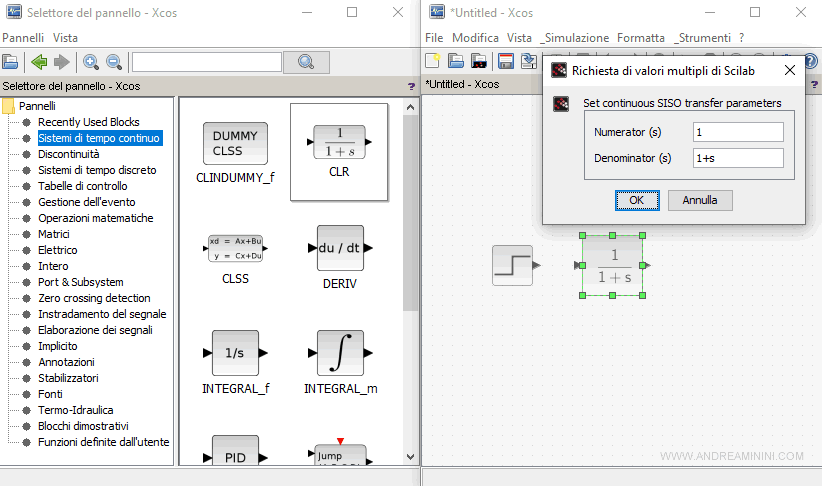Image resolution: width=822 pixels, height=486 pixels.
Task: Click the zoom in magnifier icon
Action: [x=91, y=62]
